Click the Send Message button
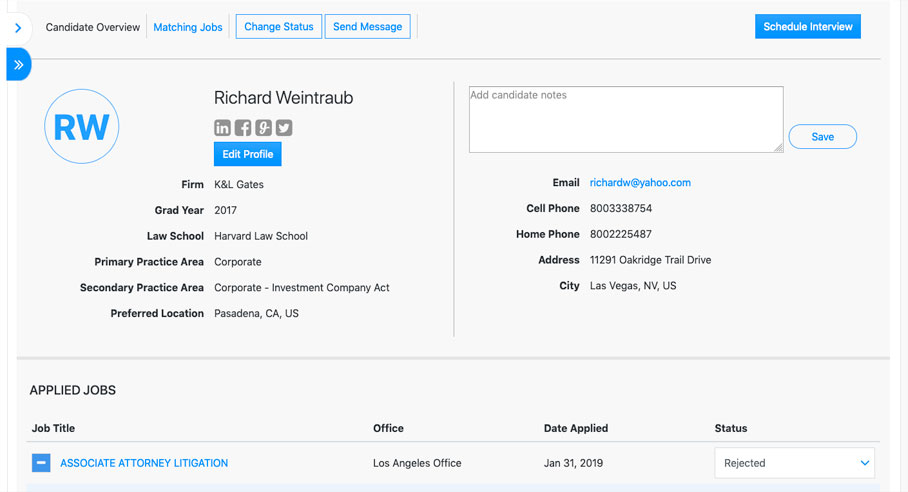Image resolution: width=908 pixels, height=492 pixels. click(x=367, y=27)
